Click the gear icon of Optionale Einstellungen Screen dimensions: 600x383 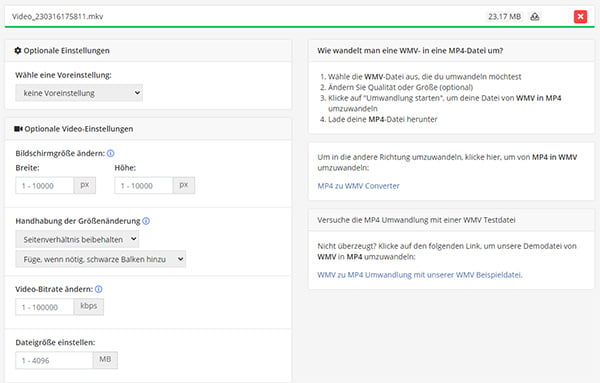[x=18, y=51]
